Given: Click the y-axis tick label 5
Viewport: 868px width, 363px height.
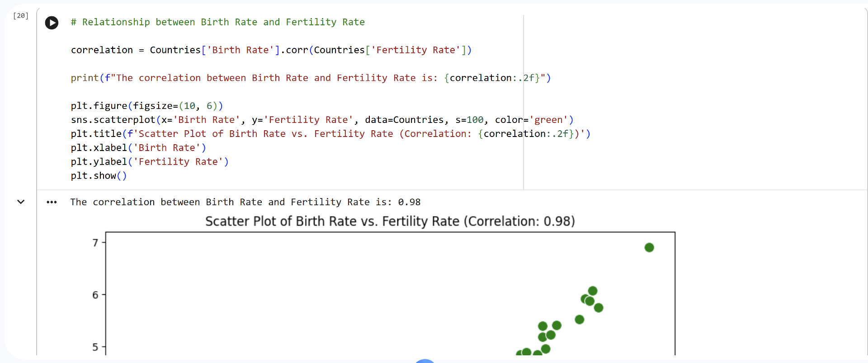Looking at the screenshot, I should click(x=95, y=348).
